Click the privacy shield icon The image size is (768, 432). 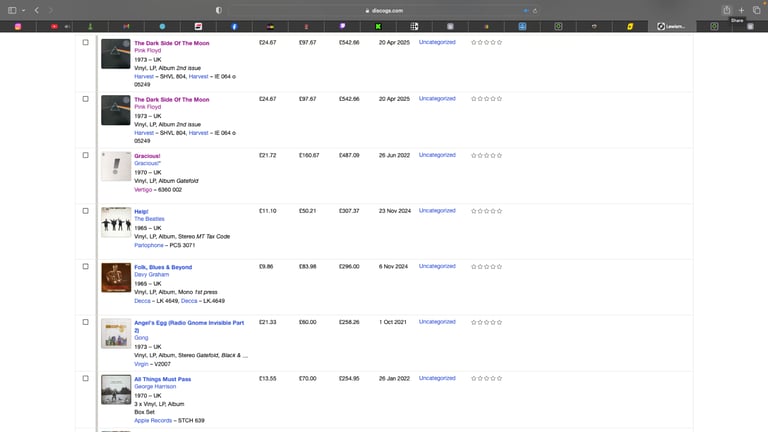tap(219, 10)
